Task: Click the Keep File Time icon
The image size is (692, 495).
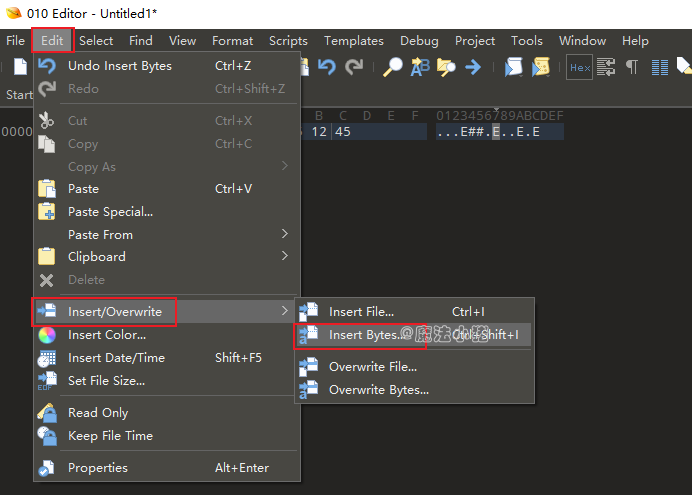Action: 47,436
